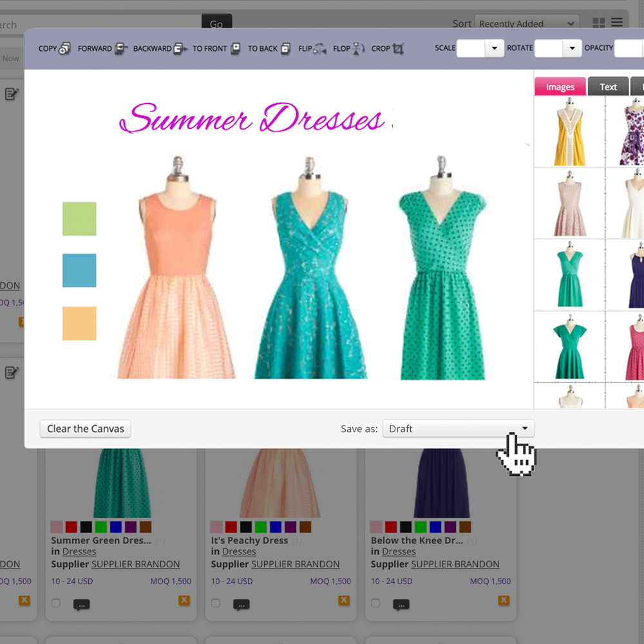Open the Dresses link under It's Peachy Dress
Viewport: 644px width, 644px height.
click(x=239, y=552)
